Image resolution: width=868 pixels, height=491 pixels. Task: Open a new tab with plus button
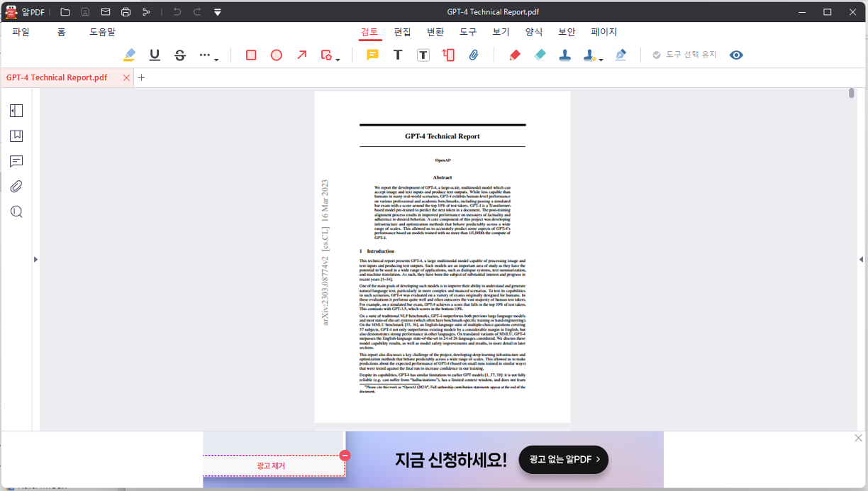point(141,77)
